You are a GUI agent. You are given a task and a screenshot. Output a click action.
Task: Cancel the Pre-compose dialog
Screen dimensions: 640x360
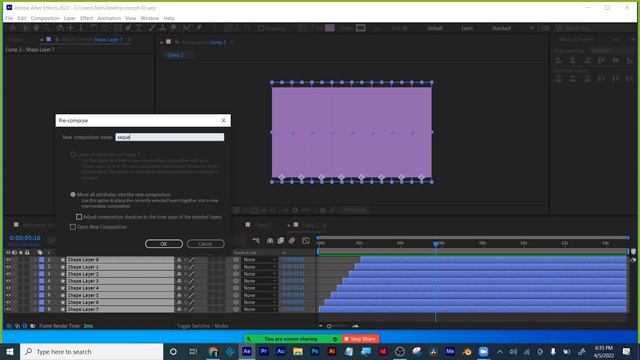coord(205,244)
